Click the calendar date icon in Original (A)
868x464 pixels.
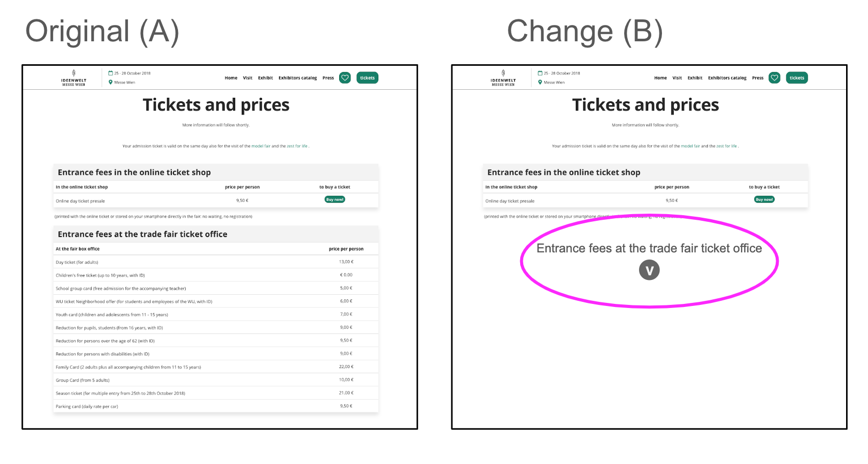coord(111,73)
